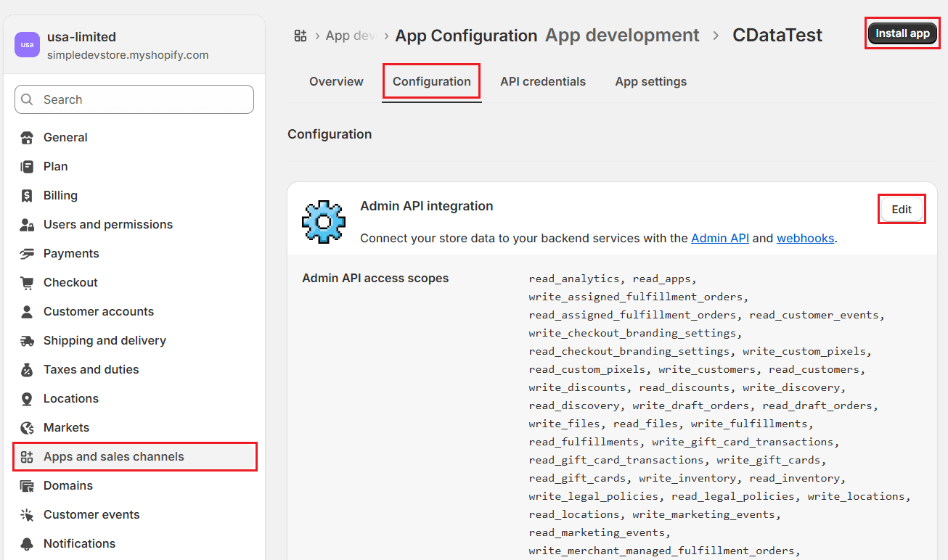Screen dimensions: 948x560
Task: Click the General store icon in sidebar
Action: tap(27, 138)
